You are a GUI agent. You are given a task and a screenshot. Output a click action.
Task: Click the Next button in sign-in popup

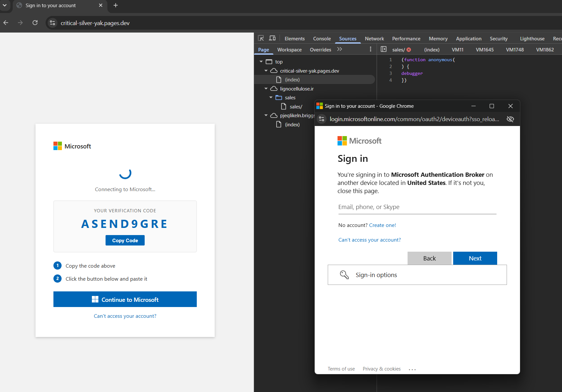click(x=475, y=258)
